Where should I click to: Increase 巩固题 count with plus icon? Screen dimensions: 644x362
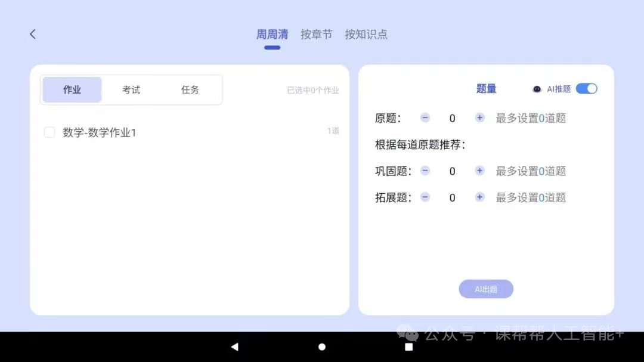coord(479,171)
